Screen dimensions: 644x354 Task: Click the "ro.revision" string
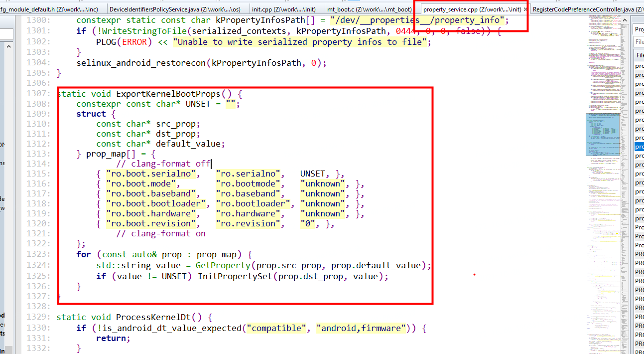pos(248,223)
